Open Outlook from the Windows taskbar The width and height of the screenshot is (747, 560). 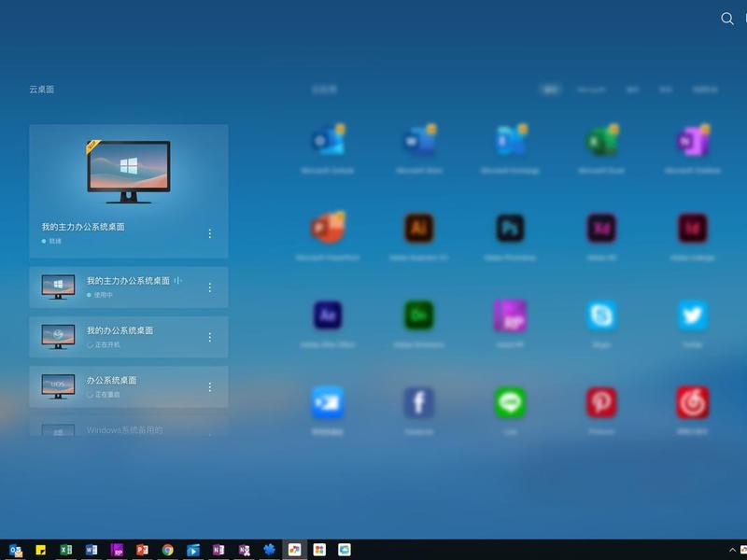[x=15, y=550]
